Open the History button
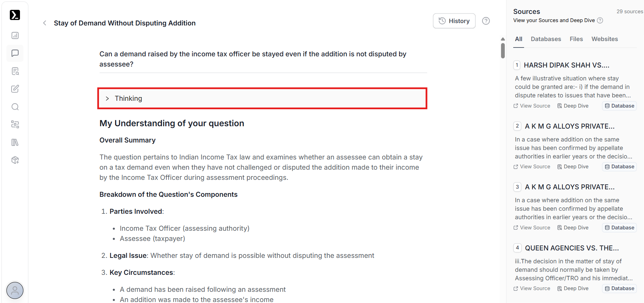Image resolution: width=644 pixels, height=303 pixels. [454, 21]
